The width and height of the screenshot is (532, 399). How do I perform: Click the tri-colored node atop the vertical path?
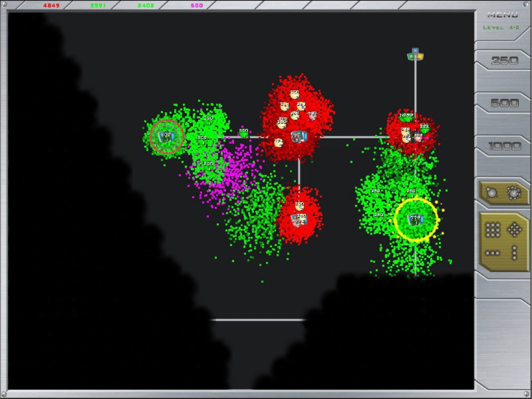pos(415,55)
